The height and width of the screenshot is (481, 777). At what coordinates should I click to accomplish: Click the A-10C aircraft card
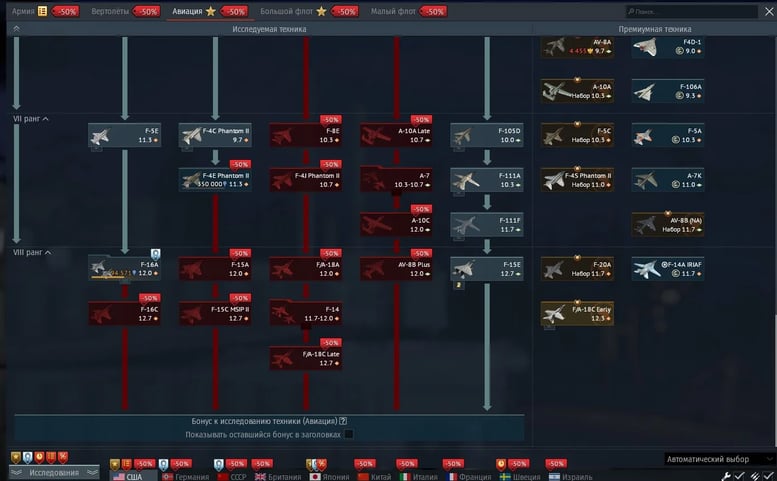(x=396, y=224)
